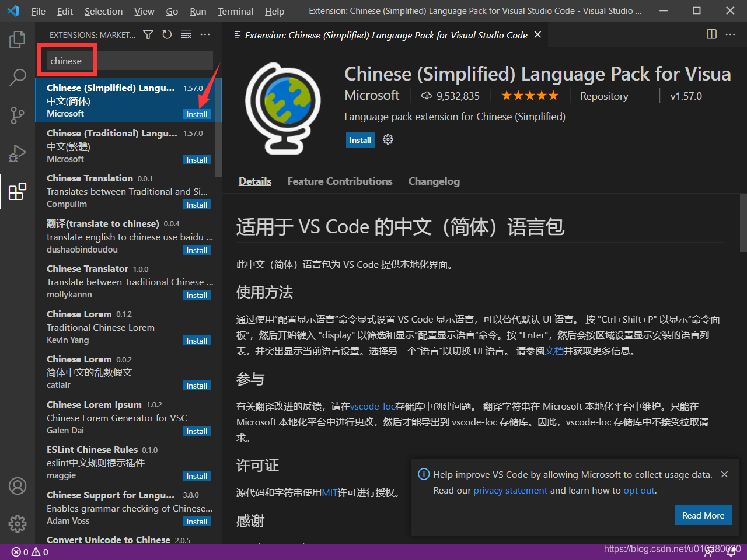Open the Run and Debug view

pyautogui.click(x=18, y=153)
